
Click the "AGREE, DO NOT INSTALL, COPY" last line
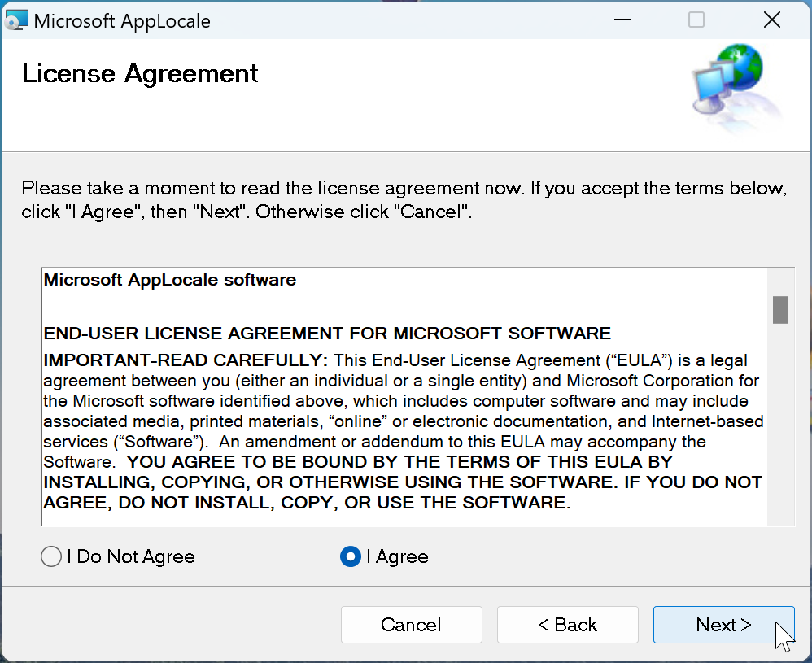[307, 503]
